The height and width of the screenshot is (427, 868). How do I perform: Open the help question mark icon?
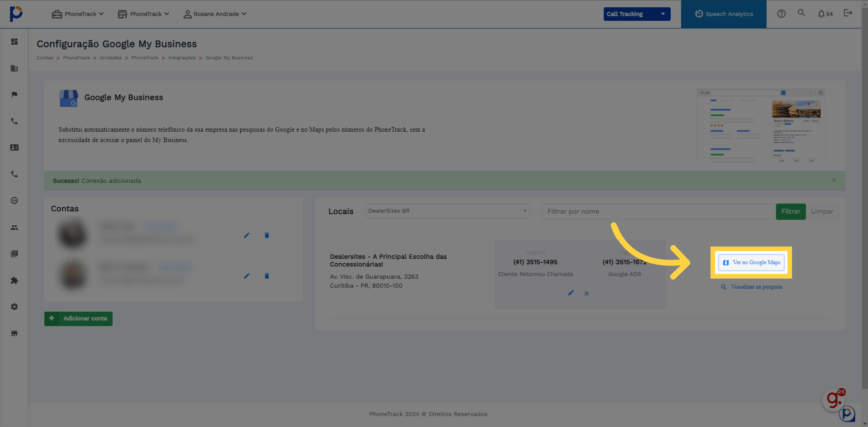click(781, 14)
